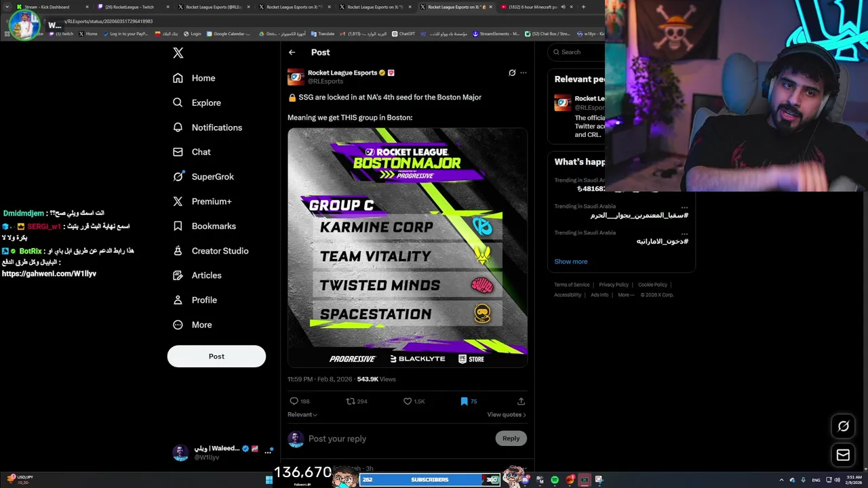Click the back arrow beside Post header

(x=292, y=52)
